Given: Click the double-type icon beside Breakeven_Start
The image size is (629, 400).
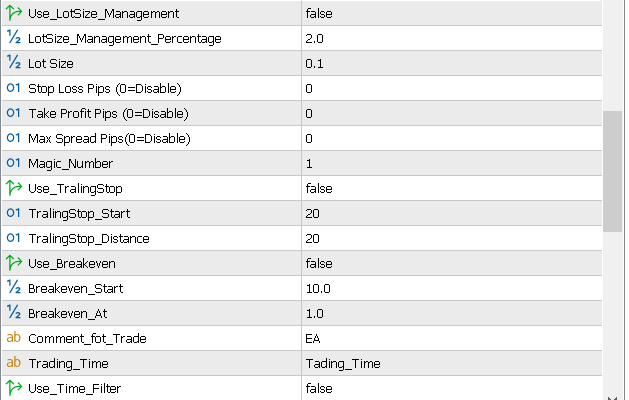Looking at the screenshot, I should coord(14,288).
